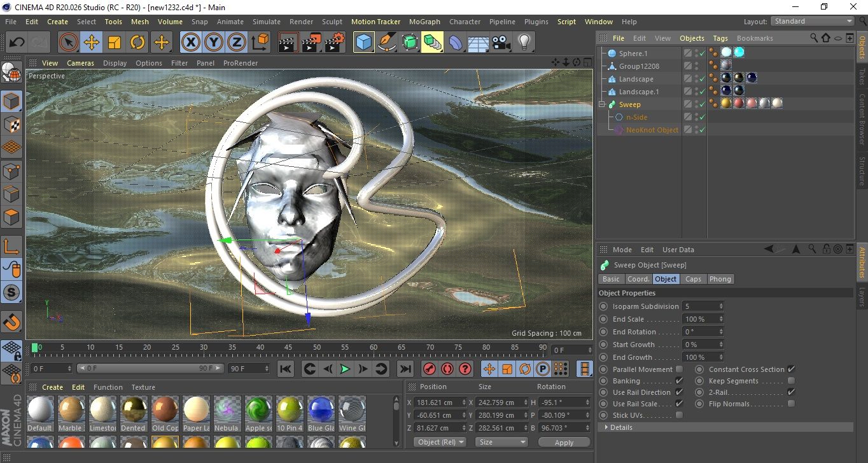The image size is (868, 463).
Task: Switch to Texture mode icon
Action: coord(11,124)
